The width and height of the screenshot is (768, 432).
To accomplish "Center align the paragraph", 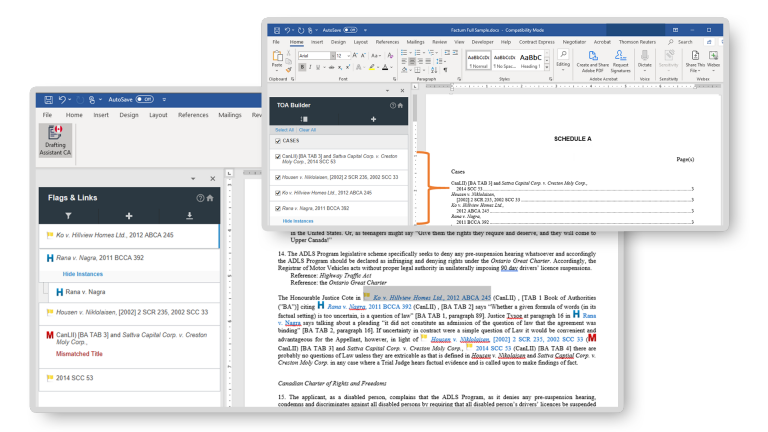I will tap(412, 61).
